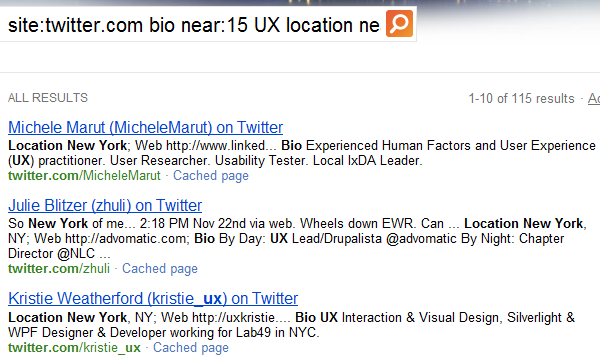
Task: View cached page for kristie_ux result
Action: tap(191, 347)
